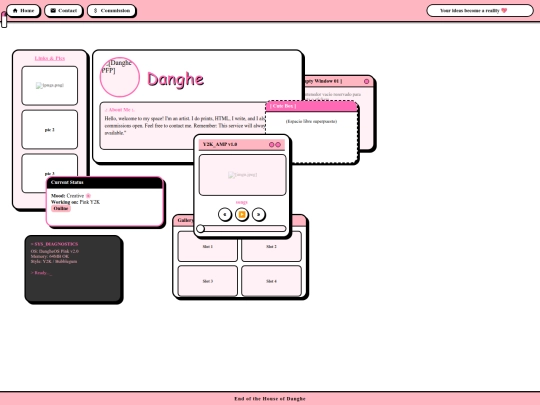Skip to next track in Y2K_AMP
540x405 pixels.
pos(259,214)
